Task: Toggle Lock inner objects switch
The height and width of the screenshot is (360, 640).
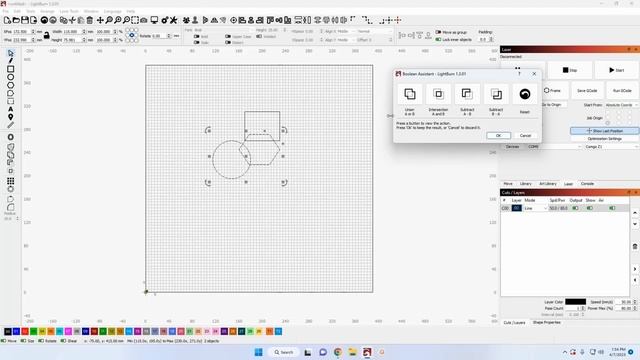Action: [x=438, y=40]
